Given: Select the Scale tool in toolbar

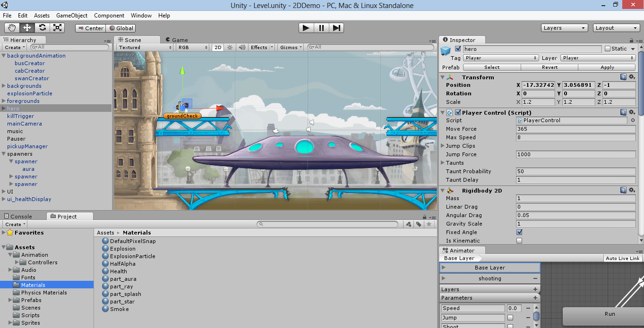Looking at the screenshot, I should pos(57,28).
